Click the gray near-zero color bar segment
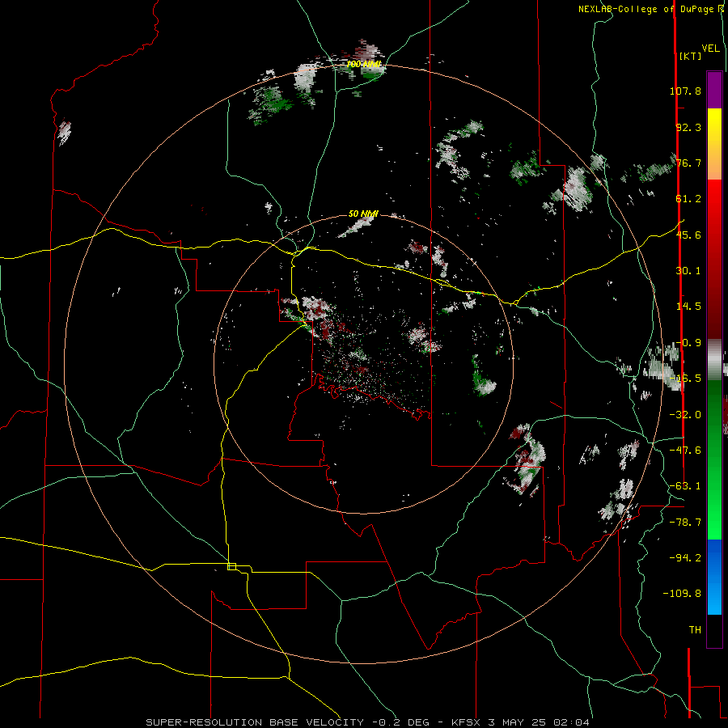This screenshot has width=728, height=728. tap(714, 360)
